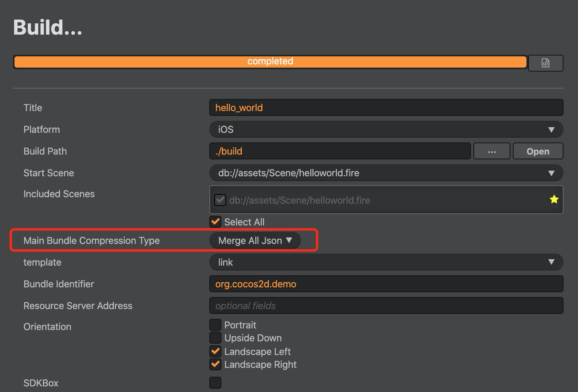
Task: Click the Title field containing hello_world
Action: 386,108
